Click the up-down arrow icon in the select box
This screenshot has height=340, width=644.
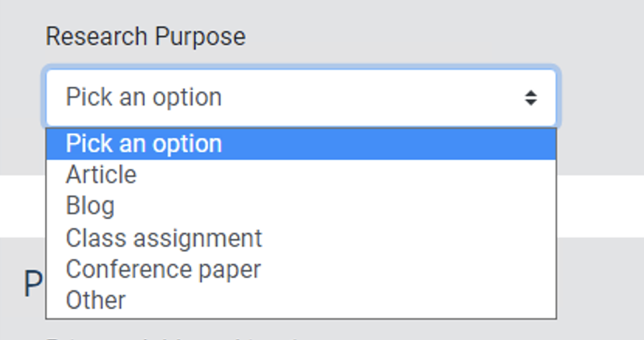(x=531, y=98)
